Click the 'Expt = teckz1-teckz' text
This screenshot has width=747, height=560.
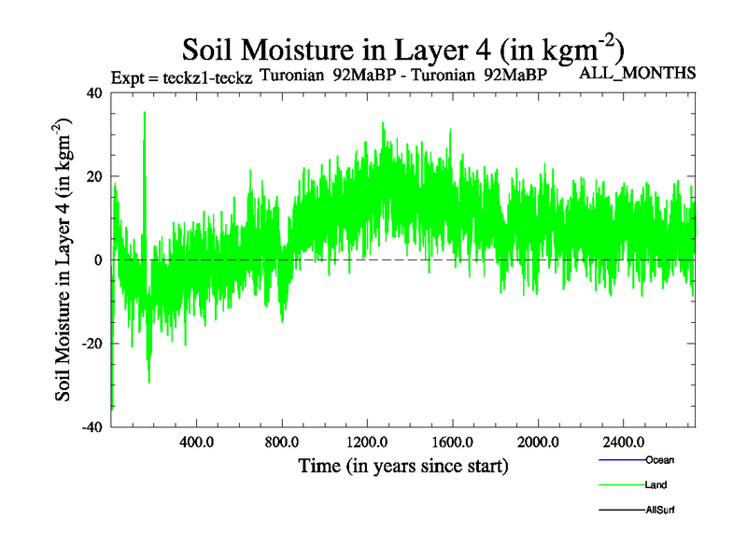click(x=181, y=78)
